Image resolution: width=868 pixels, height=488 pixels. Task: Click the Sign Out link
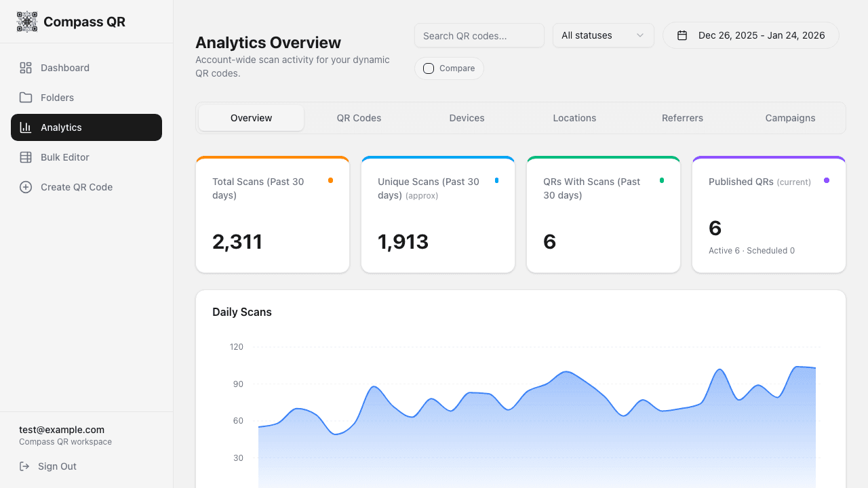click(x=56, y=466)
